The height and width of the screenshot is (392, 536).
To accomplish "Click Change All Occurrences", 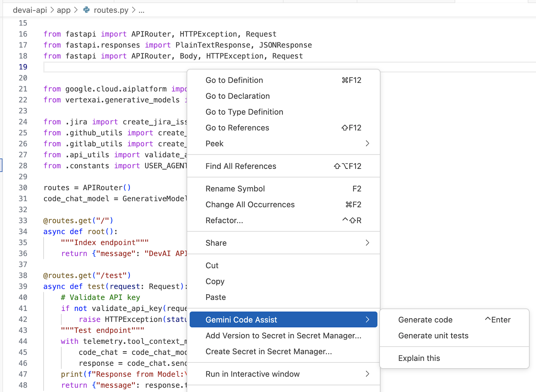I will pyautogui.click(x=250, y=205).
